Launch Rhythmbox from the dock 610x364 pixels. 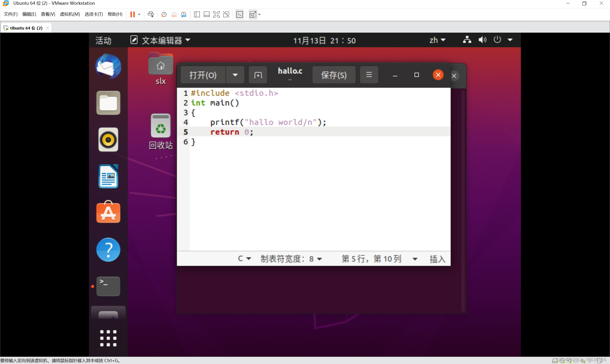pos(108,140)
